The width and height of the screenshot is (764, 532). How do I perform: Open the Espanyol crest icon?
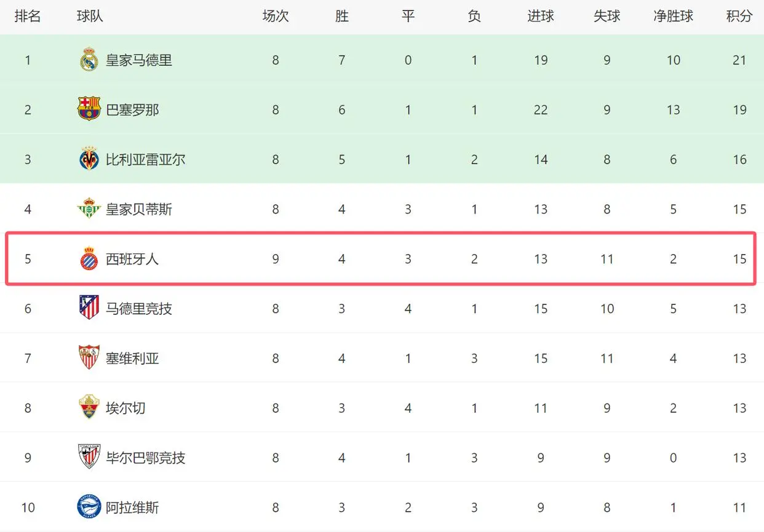(x=89, y=259)
